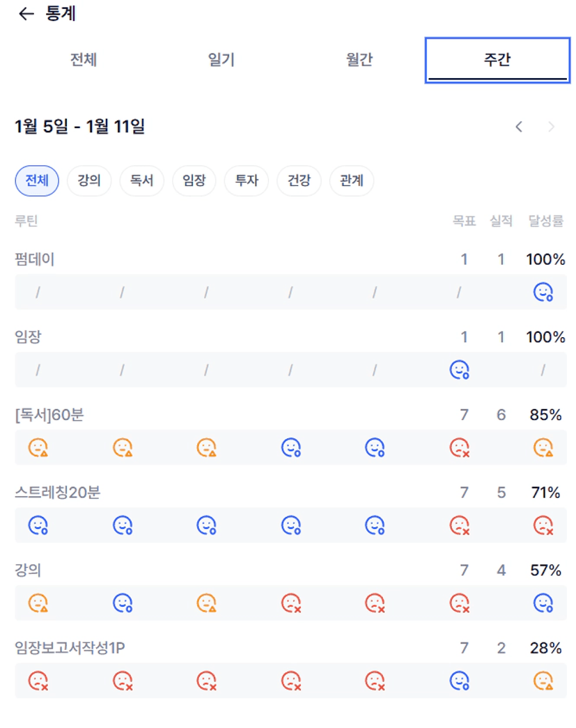Filter routines by 독서 chip

pos(141,181)
